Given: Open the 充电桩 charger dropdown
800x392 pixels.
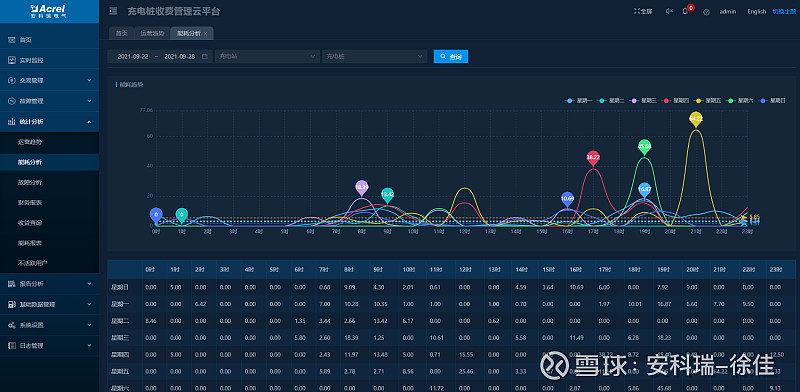Looking at the screenshot, I should 374,57.
